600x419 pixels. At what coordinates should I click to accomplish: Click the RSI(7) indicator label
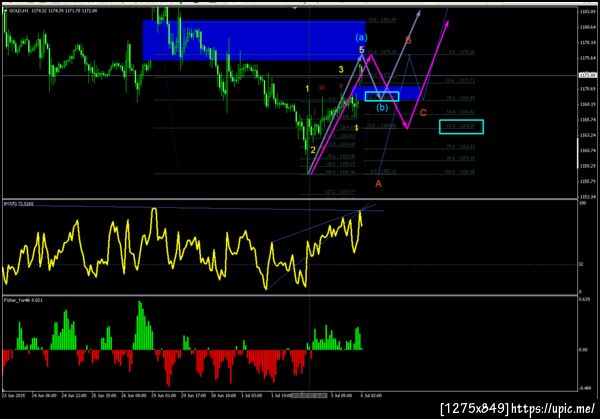click(x=19, y=204)
